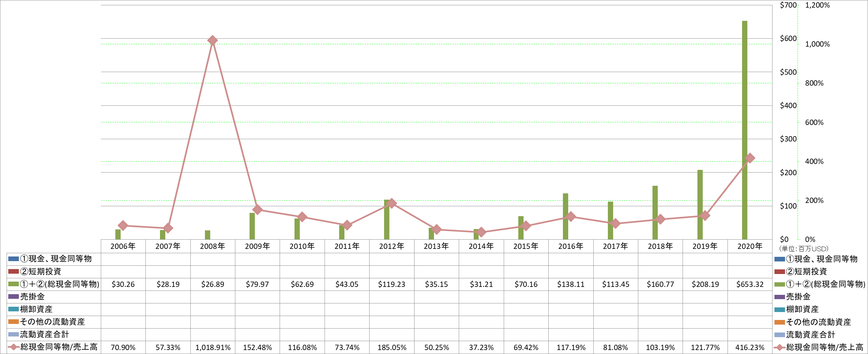Image resolution: width=868 pixels, height=354 pixels.
Task: Click right legend entry その他の流動資産
Action: click(x=813, y=322)
